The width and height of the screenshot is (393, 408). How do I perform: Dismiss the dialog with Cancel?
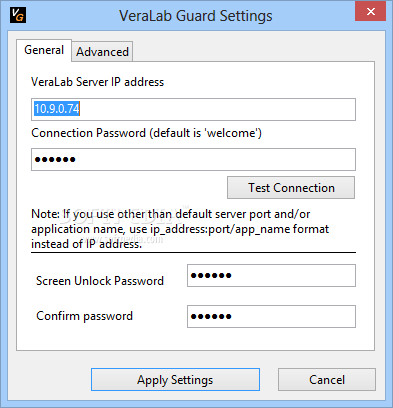(327, 380)
